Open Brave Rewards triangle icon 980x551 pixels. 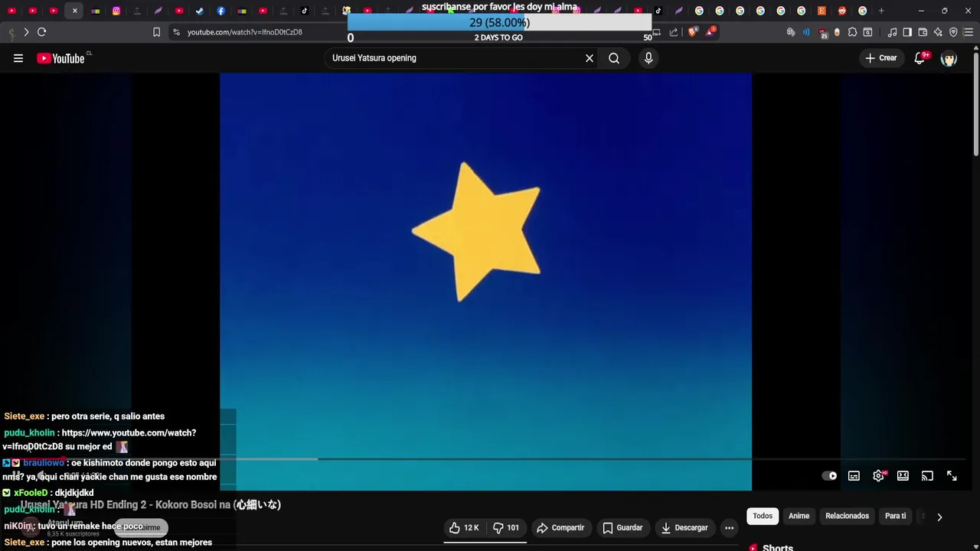pos(711,32)
